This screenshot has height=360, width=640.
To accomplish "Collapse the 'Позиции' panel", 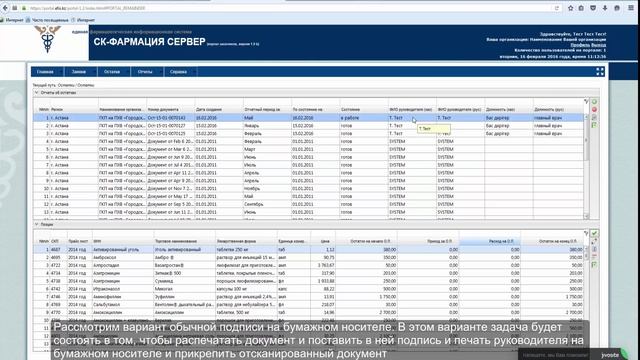I will (36, 224).
